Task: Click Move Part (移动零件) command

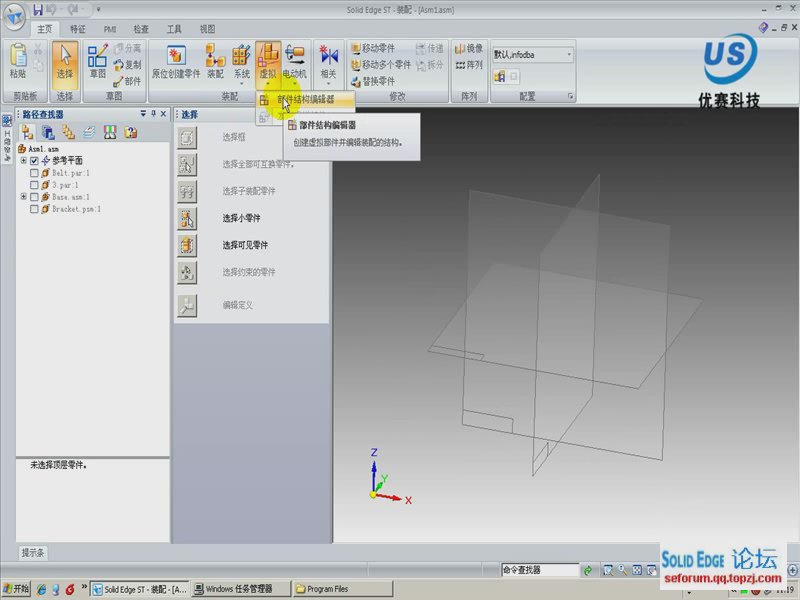Action: [x=373, y=48]
